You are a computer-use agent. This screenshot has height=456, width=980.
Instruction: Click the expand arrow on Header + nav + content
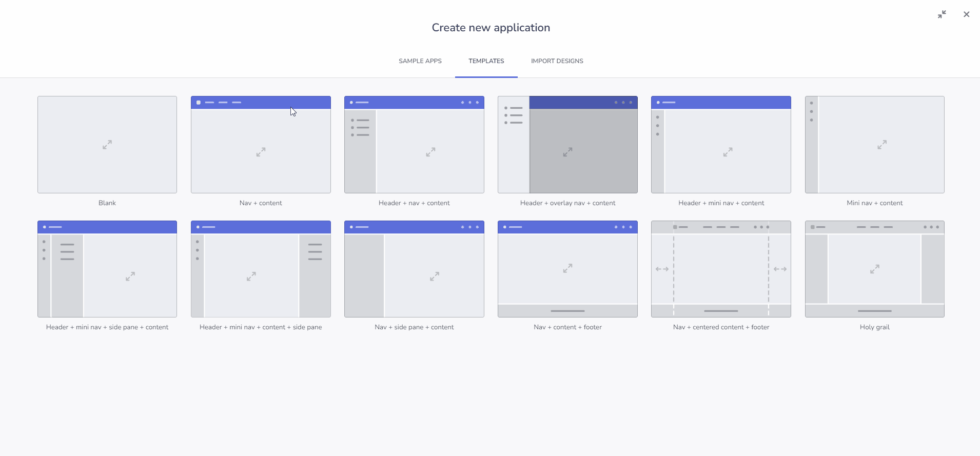430,152
